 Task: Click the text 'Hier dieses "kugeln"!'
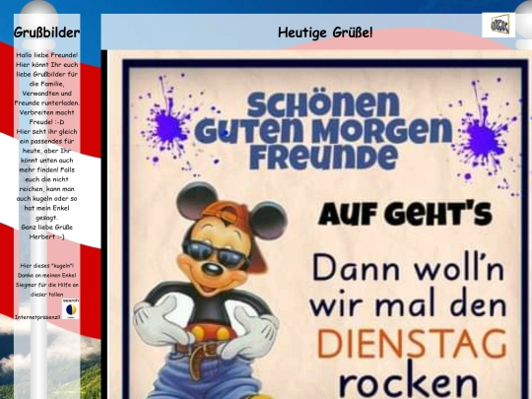pos(47,266)
